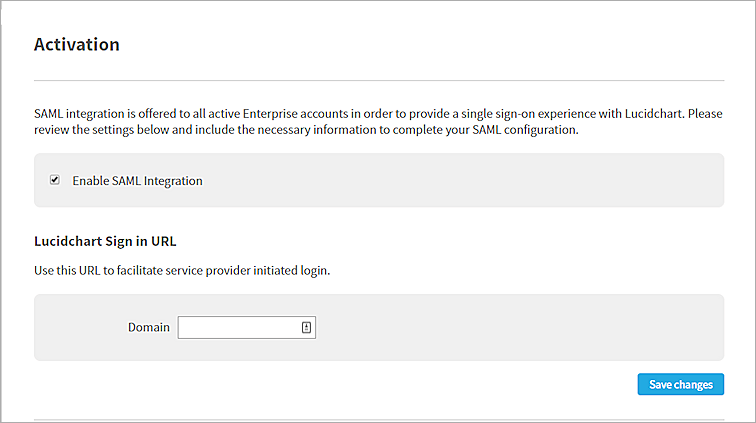
Task: Select the Lucidchart Sign in URL heading
Action: [x=105, y=240]
